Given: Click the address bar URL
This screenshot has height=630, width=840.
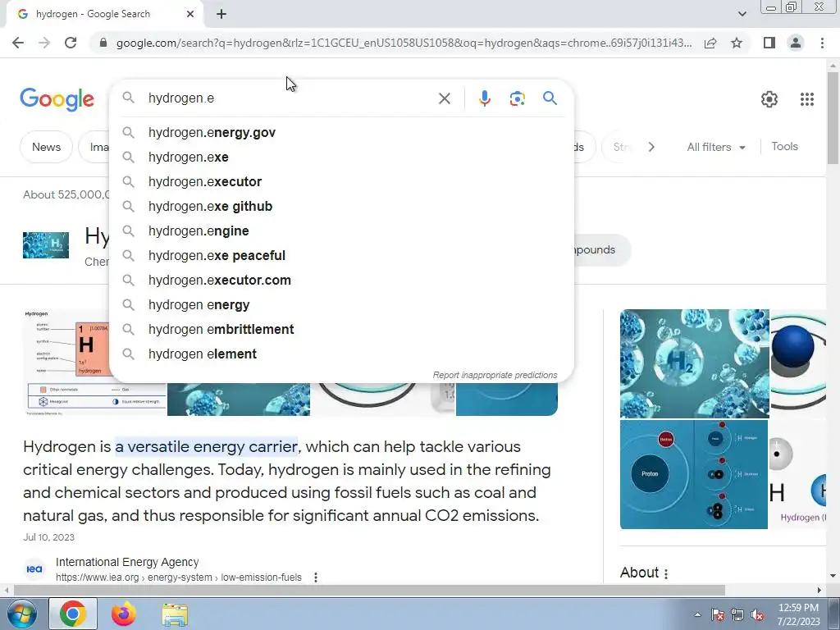Looking at the screenshot, I should coord(404,43).
